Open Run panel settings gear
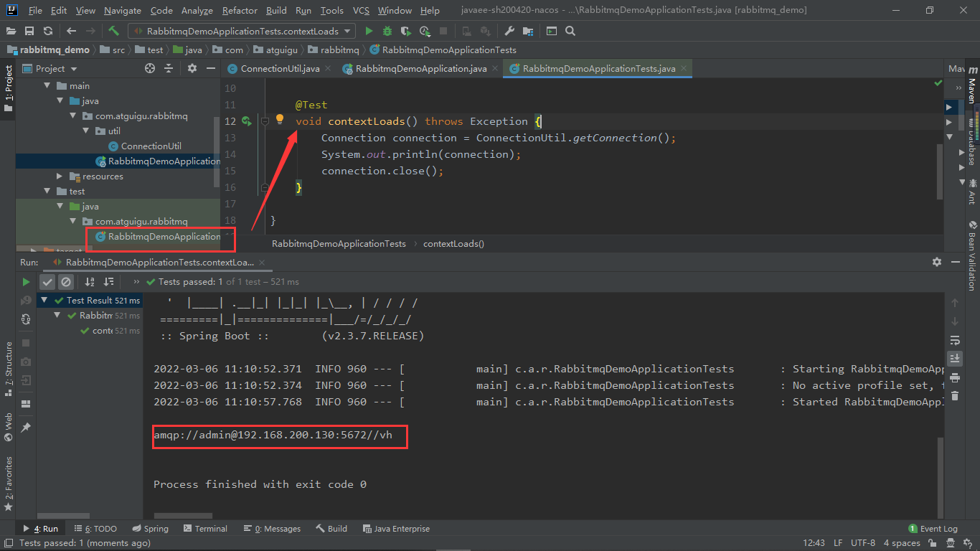The image size is (980, 551). coord(936,262)
